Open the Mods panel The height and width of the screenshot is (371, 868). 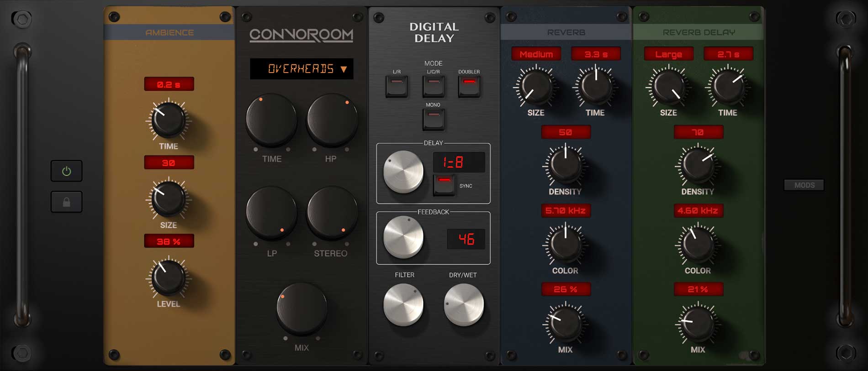804,185
